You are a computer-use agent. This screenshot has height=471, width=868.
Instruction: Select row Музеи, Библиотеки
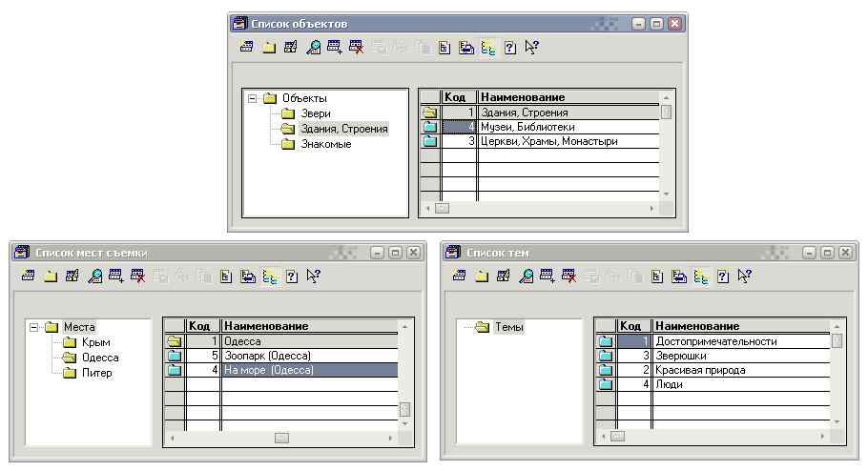(x=540, y=127)
